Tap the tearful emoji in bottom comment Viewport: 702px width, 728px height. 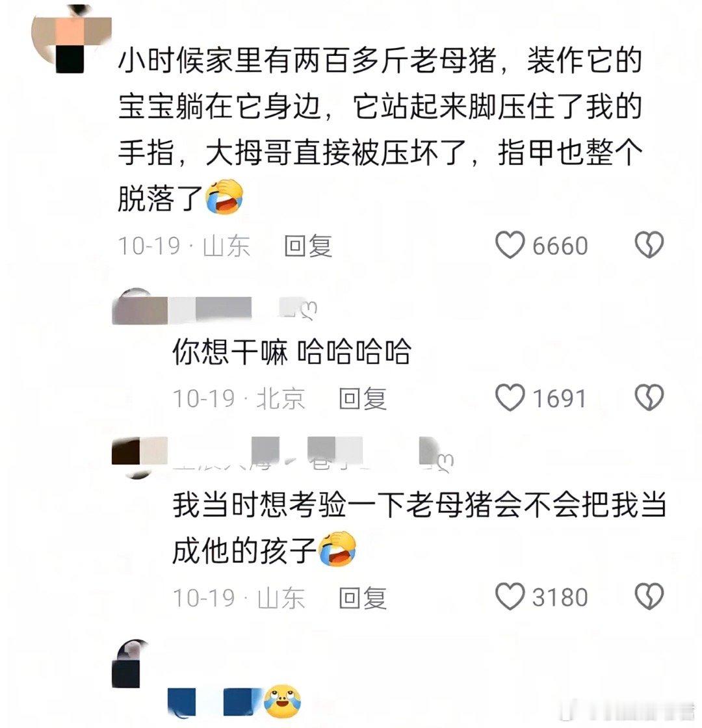(x=282, y=701)
